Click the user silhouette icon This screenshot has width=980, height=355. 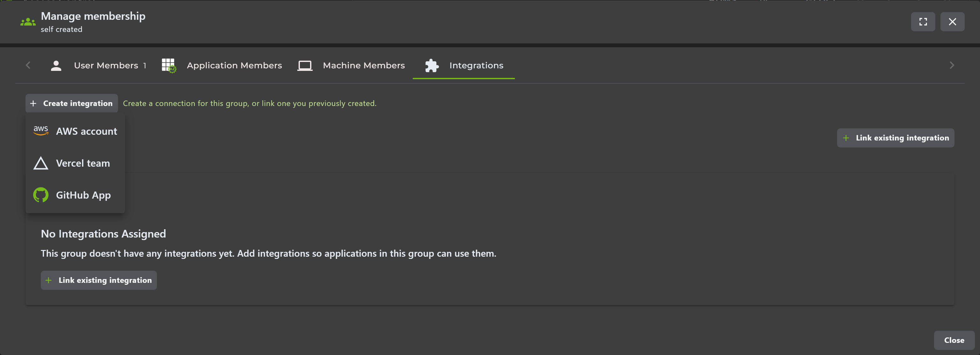56,65
